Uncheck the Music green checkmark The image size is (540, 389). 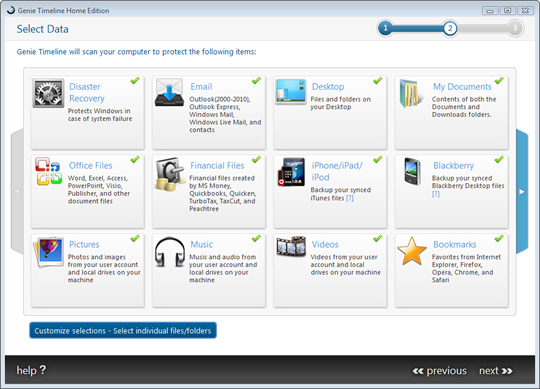(256, 238)
